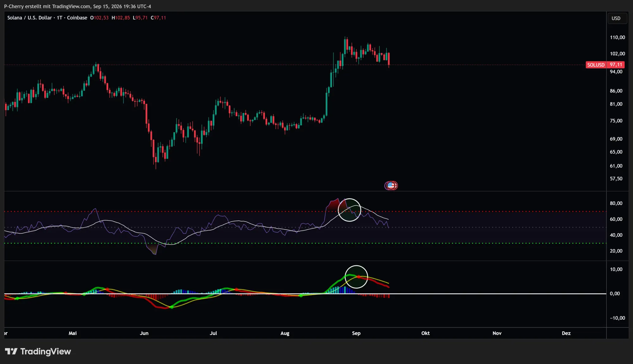
Task: Click the RSI 60,00 axis label
Action: coord(616,219)
